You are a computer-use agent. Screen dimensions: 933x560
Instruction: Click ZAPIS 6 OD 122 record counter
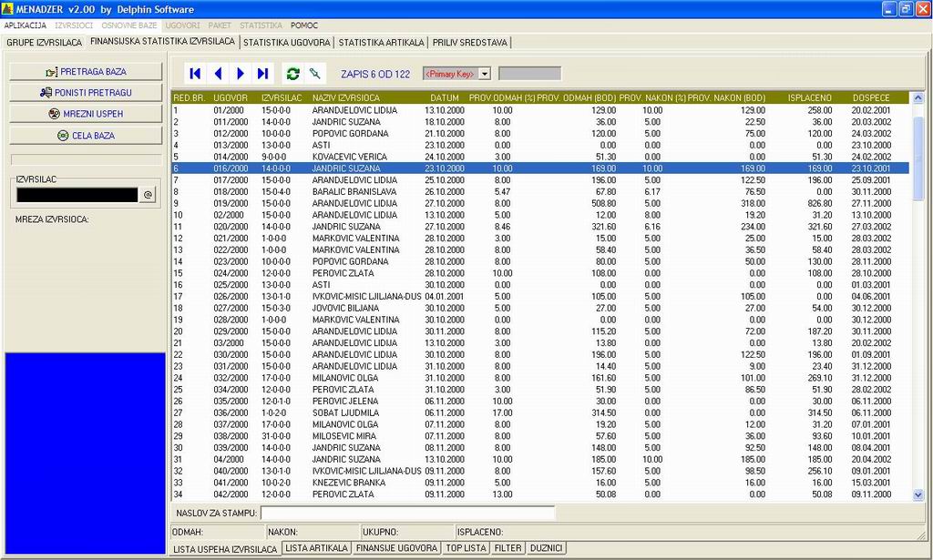[x=375, y=75]
